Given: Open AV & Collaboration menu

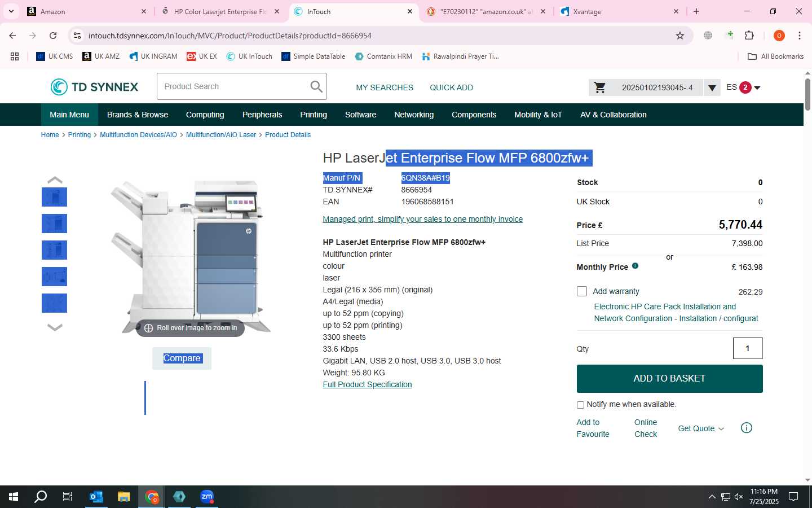Looking at the screenshot, I should pos(614,115).
